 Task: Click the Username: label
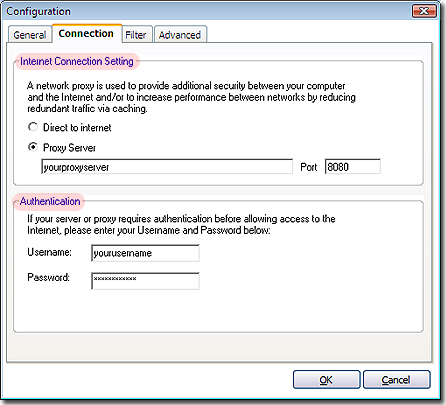point(49,252)
